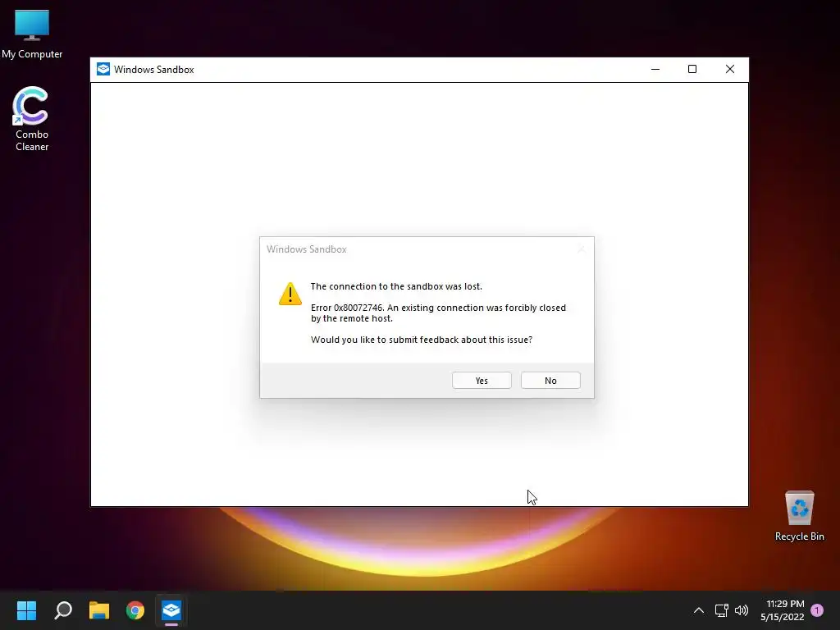Click the yellow warning triangle icon

point(290,294)
